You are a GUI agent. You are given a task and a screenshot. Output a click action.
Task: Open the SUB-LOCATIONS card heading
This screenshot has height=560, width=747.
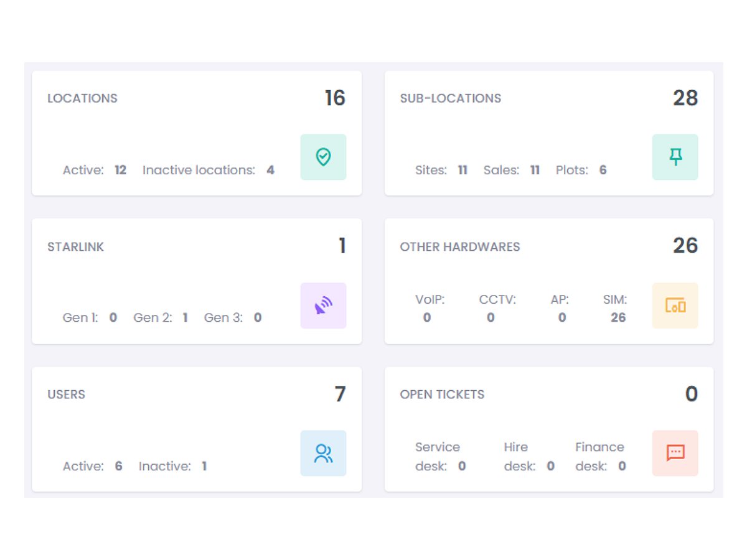[450, 98]
